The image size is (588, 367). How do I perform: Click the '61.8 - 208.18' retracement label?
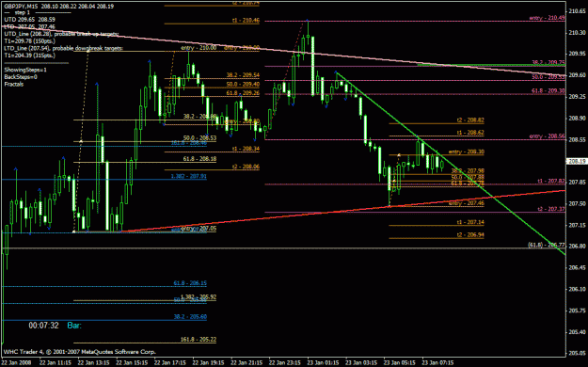[x=199, y=159]
